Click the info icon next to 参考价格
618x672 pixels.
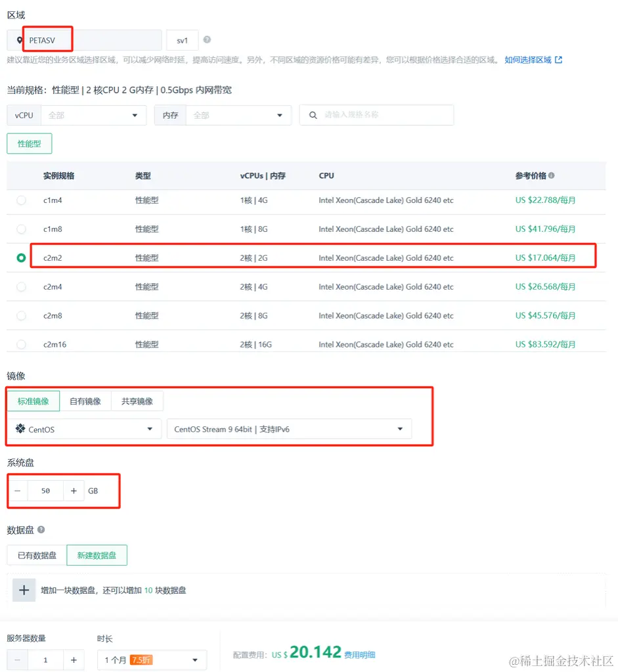coord(552,175)
